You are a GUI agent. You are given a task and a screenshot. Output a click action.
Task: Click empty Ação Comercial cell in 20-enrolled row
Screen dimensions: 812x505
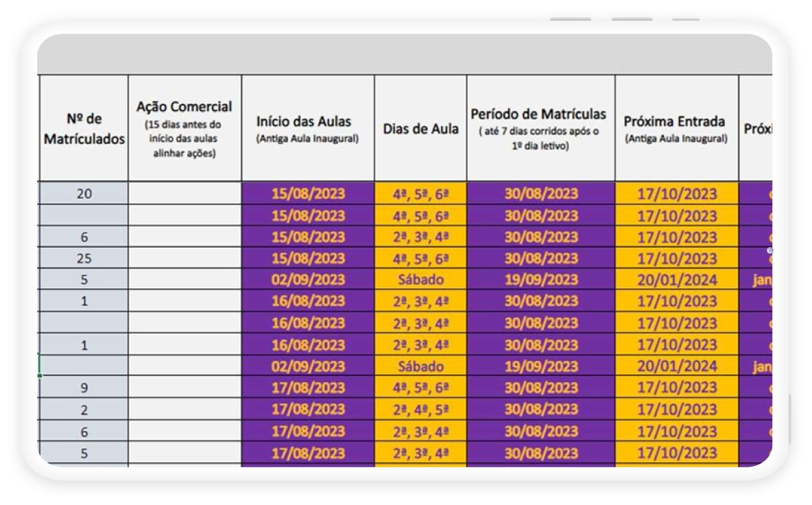tap(185, 193)
